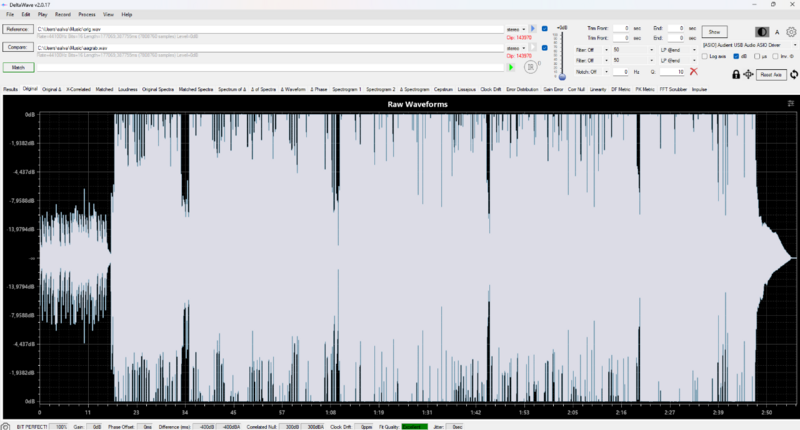Image resolution: width=800 pixels, height=430 pixels.
Task: Open the chart options icon above the plot
Action: tap(791, 104)
